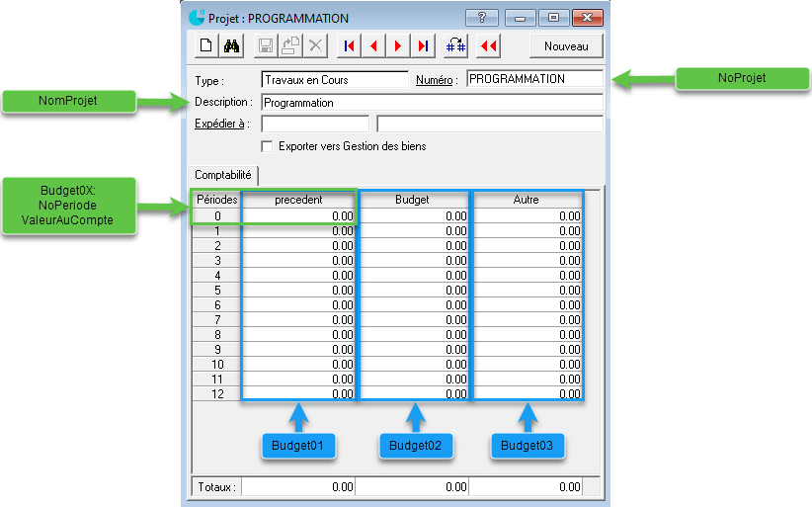
Task: Go to the first record
Action: (x=349, y=45)
